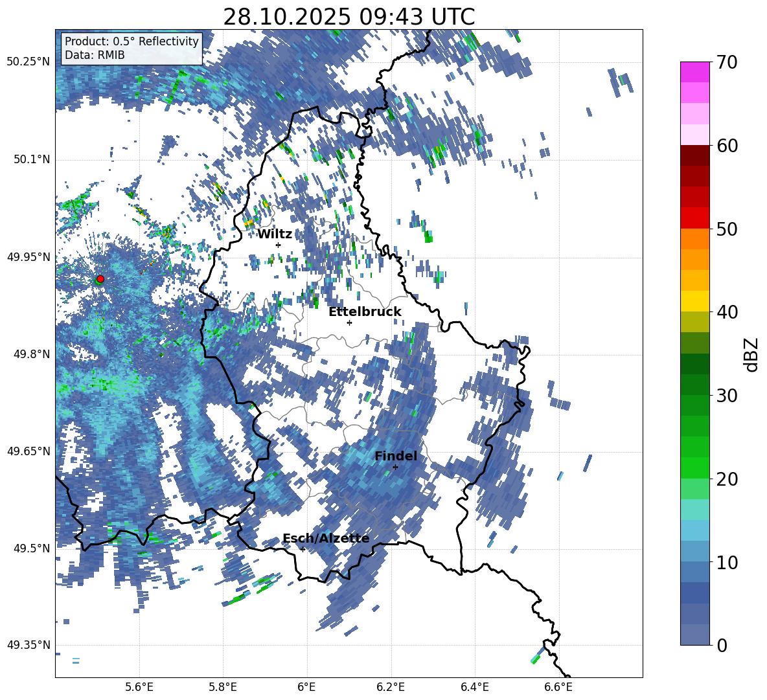Click the 10 colorbar tick label
767x700 pixels.
click(727, 562)
